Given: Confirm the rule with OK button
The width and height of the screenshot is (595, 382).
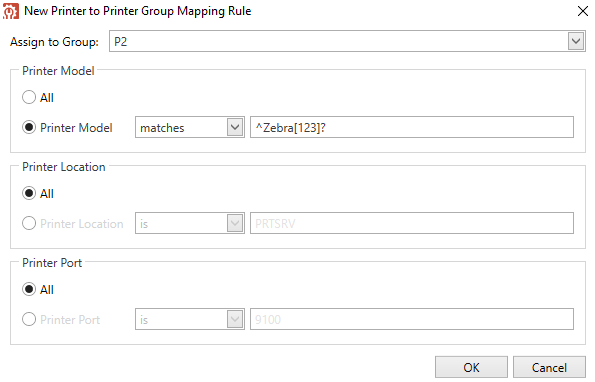Looking at the screenshot, I should click(x=471, y=367).
